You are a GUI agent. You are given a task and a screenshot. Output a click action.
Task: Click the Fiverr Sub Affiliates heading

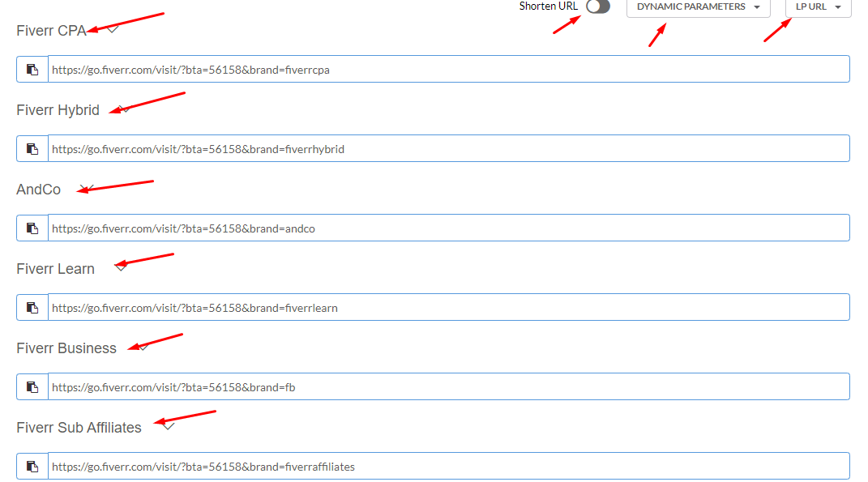79,428
